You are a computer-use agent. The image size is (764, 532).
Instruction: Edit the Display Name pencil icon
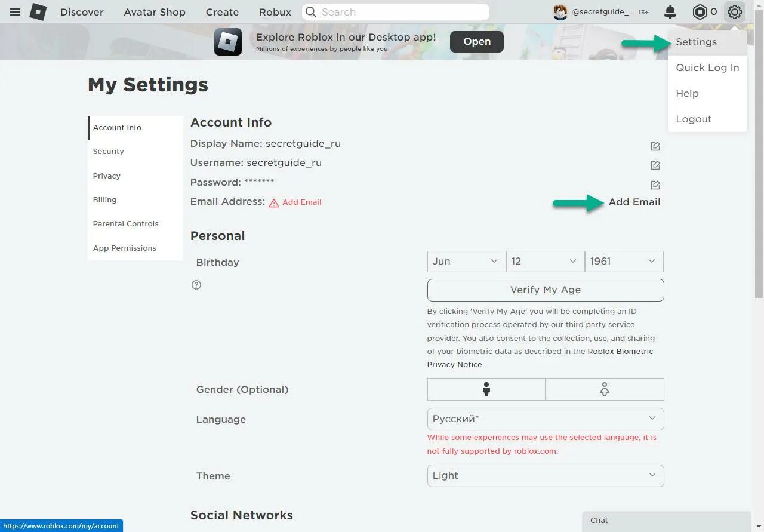pos(655,146)
